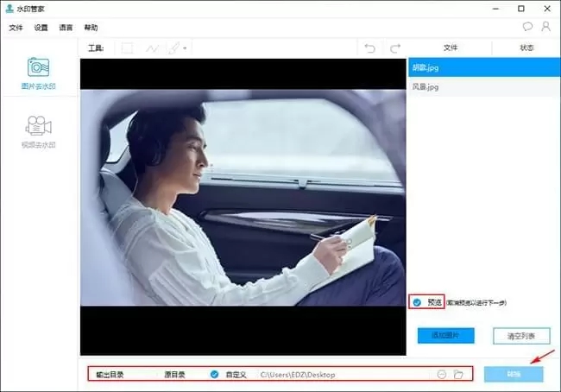Click the 清空列表 clear list button
Viewport: 561px width, 392px height.
point(520,335)
